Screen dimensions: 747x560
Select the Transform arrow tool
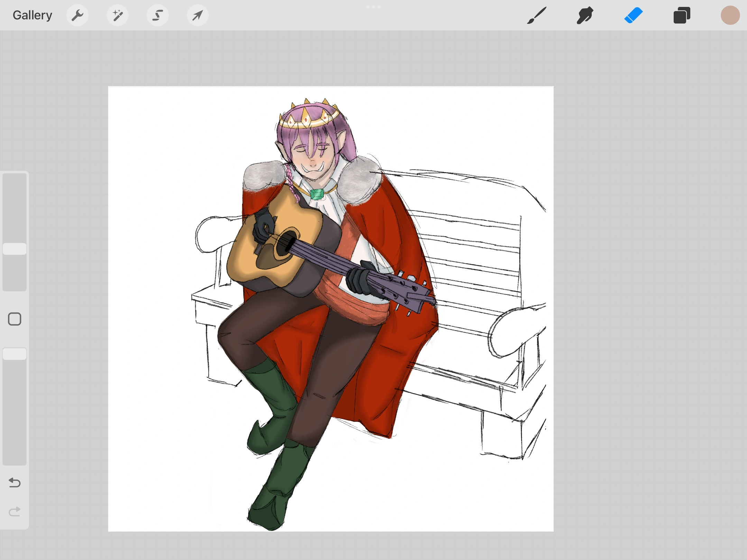pos(197,15)
